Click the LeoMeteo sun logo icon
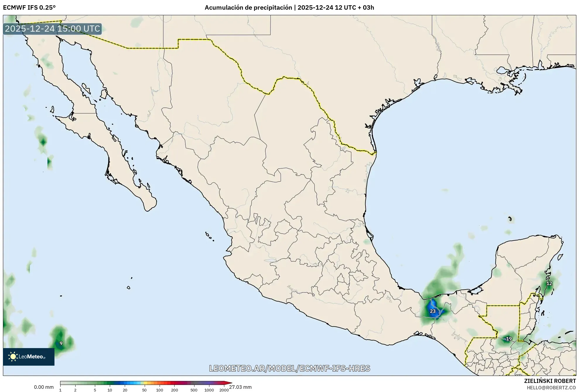Image resolution: width=579 pixels, height=392 pixels. 13,357
